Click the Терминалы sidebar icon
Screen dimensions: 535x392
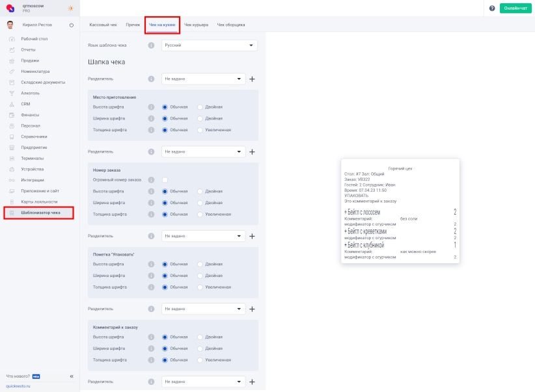(x=12, y=159)
